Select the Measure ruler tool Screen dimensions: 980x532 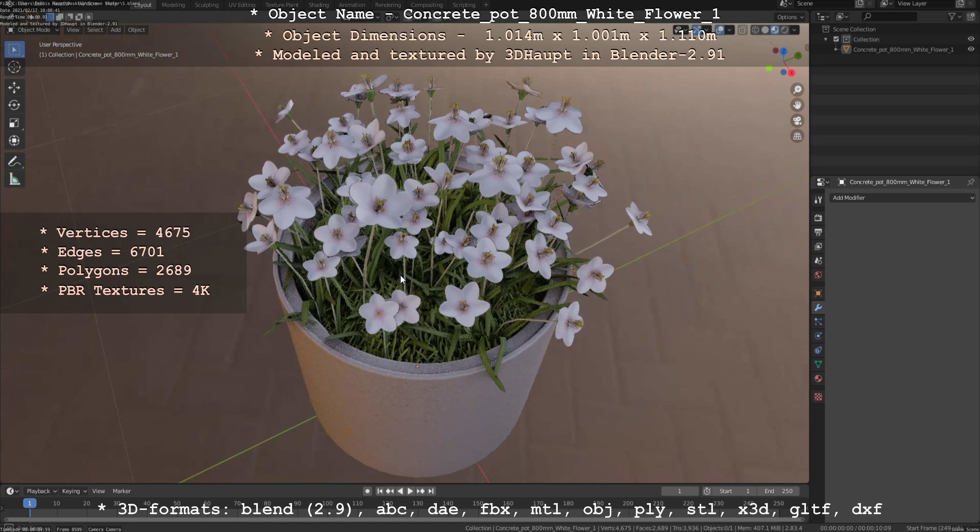[14, 179]
